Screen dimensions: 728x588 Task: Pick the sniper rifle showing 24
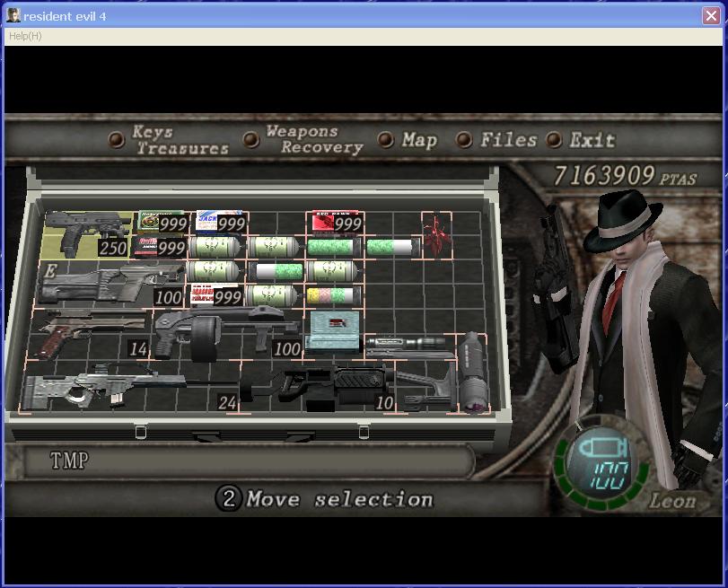(x=131, y=387)
